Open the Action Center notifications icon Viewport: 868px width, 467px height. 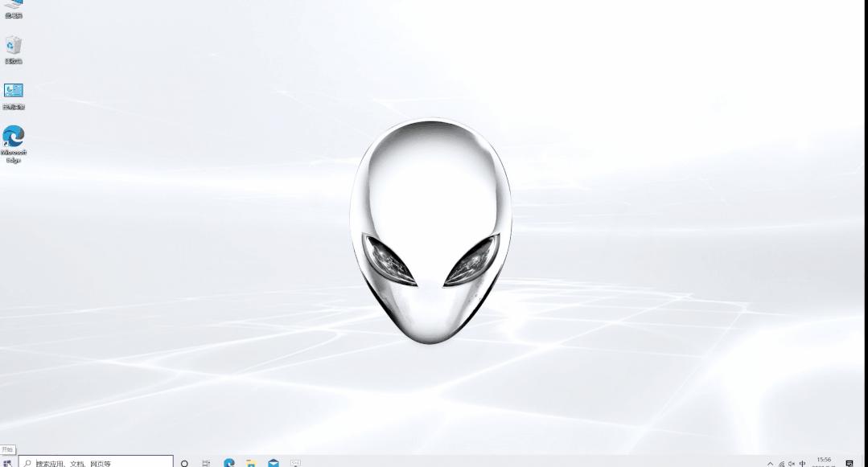click(x=849, y=463)
